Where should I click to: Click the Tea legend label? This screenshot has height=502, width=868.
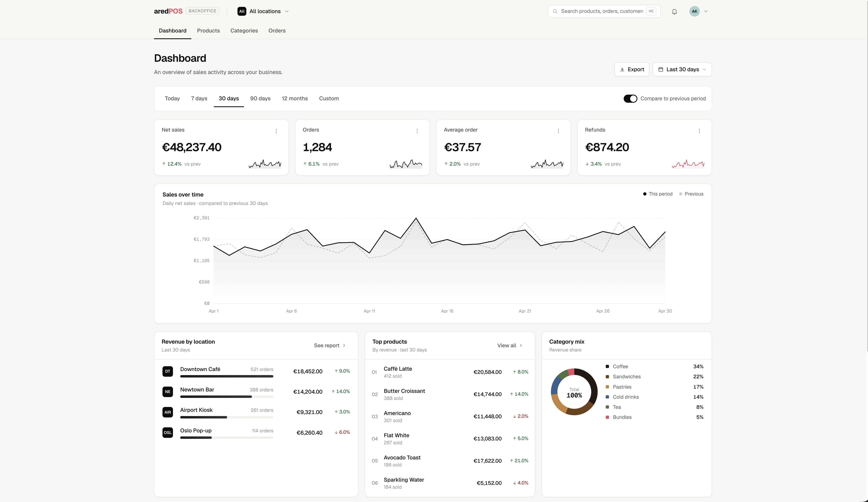coord(617,407)
